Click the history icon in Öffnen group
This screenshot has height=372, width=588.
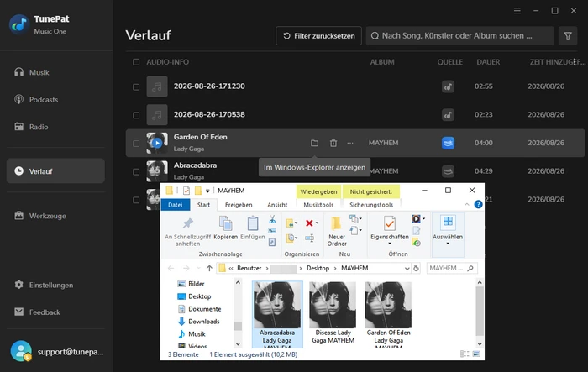[x=417, y=243]
